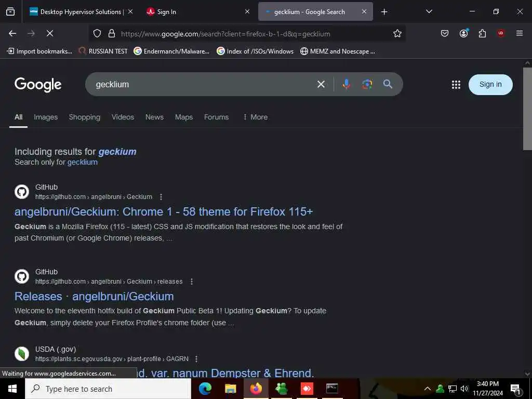Open a new tab with the plus button
This screenshot has height=399, width=532.
384,12
